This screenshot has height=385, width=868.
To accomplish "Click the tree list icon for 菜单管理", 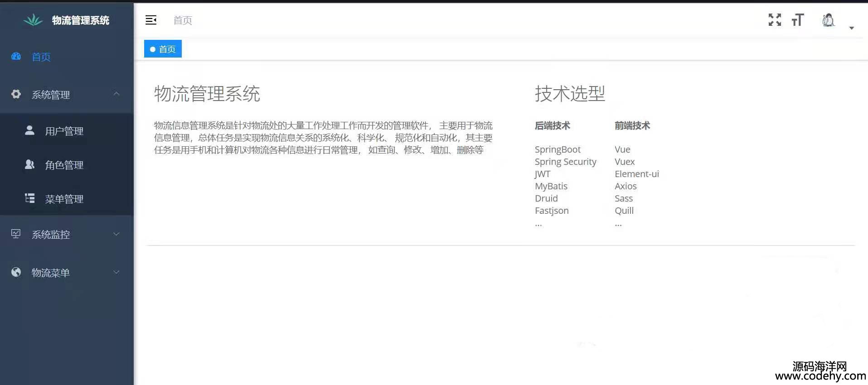I will [x=30, y=198].
